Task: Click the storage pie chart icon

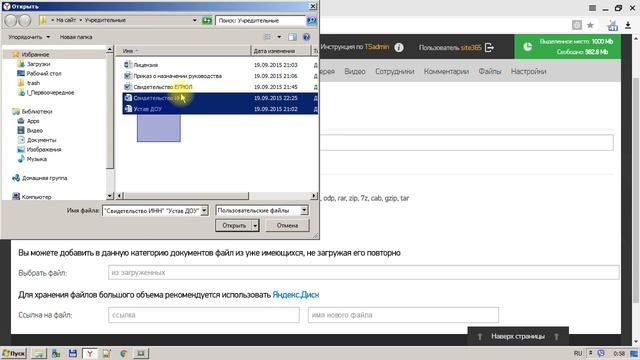Action: (527, 47)
